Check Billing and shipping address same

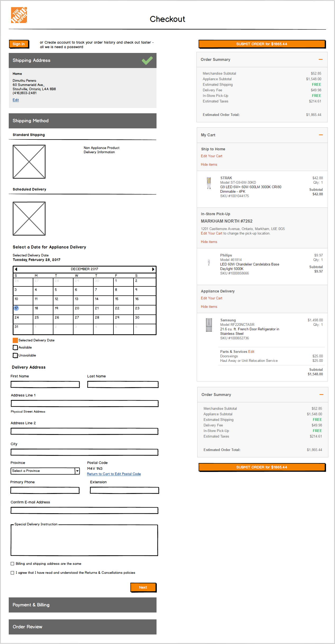coord(12,564)
